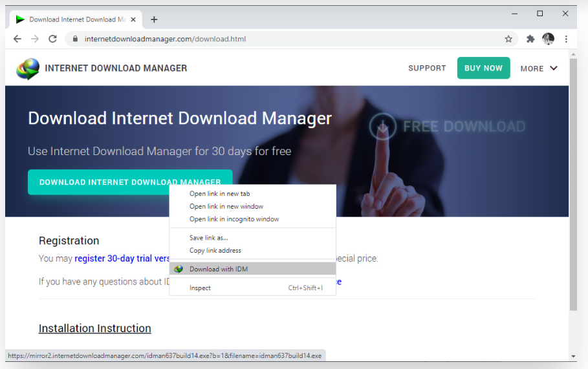Minimize the Chrome window

[x=514, y=14]
